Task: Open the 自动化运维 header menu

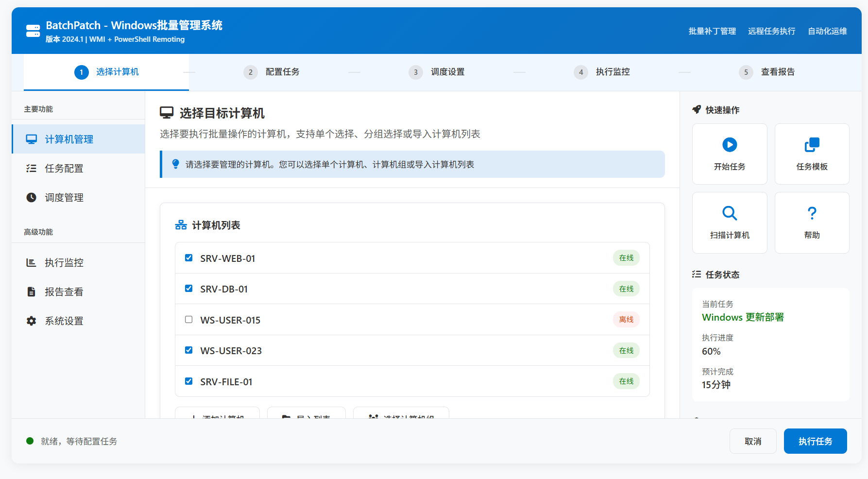Action: [827, 31]
